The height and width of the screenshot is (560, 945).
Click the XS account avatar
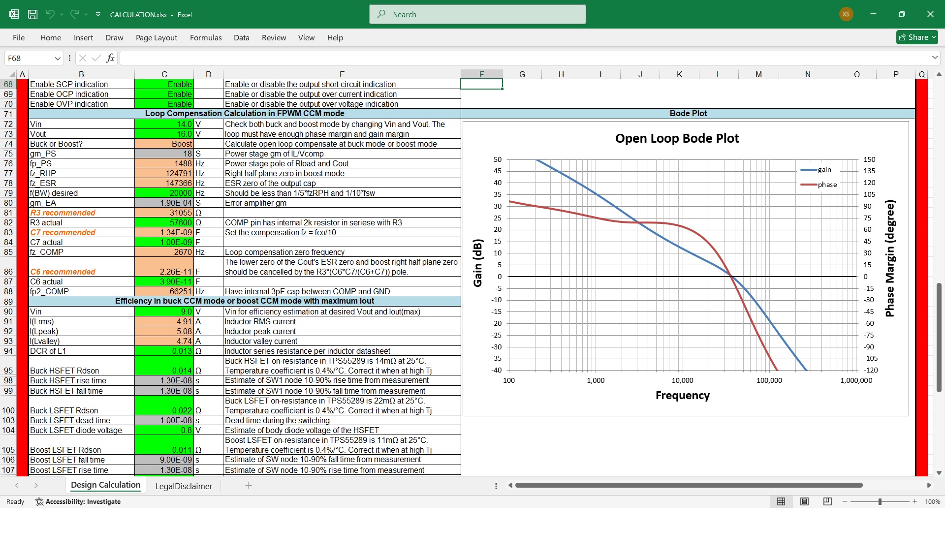(x=846, y=14)
